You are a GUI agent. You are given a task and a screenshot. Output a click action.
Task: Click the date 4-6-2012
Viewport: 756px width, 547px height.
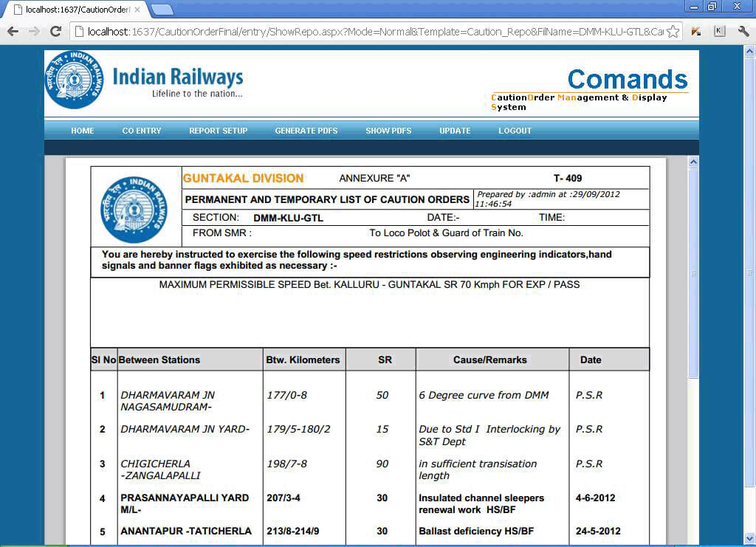[596, 498]
